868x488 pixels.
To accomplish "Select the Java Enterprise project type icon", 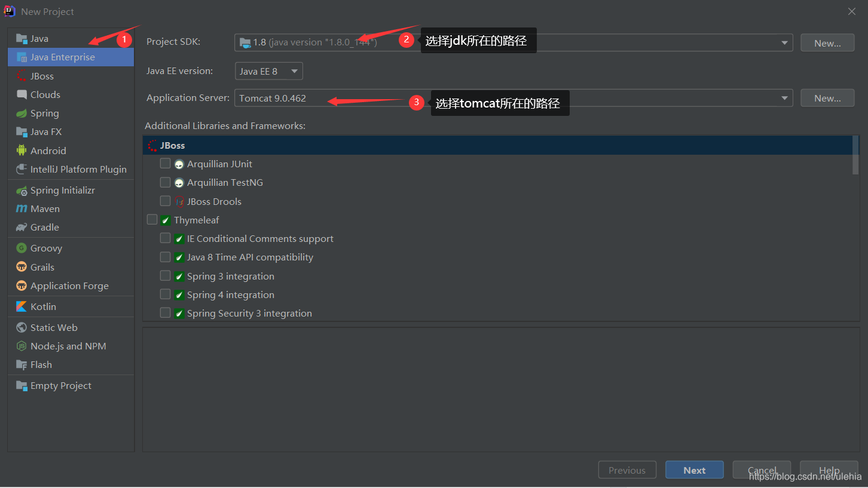I will [22, 57].
